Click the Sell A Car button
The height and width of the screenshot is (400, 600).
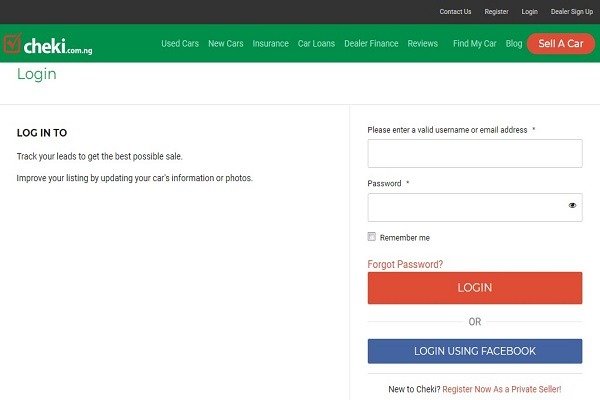[x=561, y=44]
